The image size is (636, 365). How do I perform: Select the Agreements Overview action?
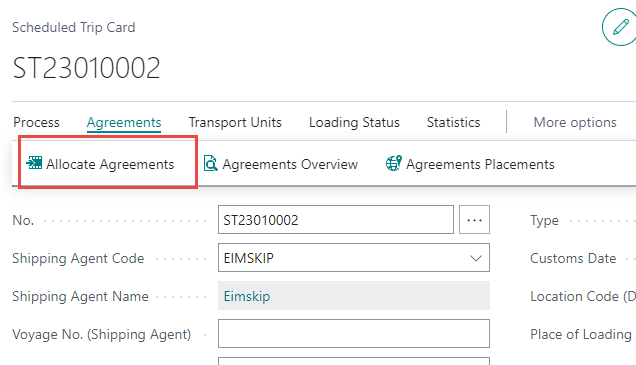281,164
